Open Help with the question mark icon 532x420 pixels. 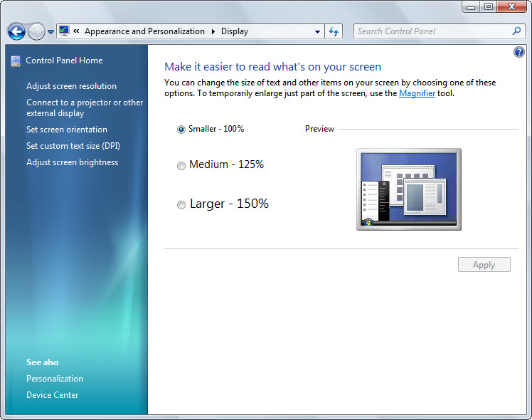(518, 52)
